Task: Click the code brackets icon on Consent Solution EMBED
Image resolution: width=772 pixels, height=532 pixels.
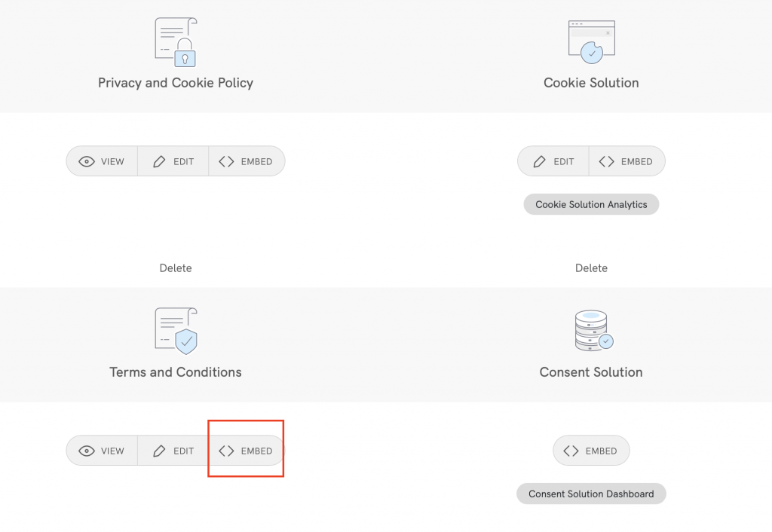Action: click(x=572, y=450)
